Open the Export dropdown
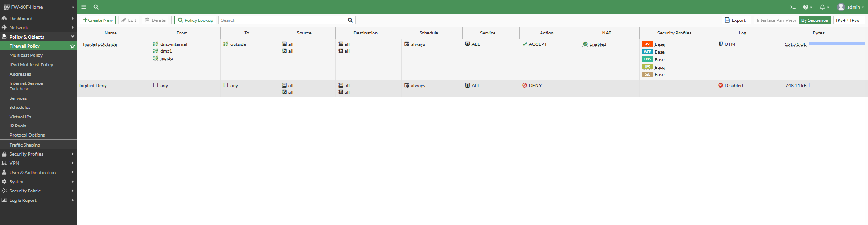This screenshot has width=868, height=225. tap(736, 20)
